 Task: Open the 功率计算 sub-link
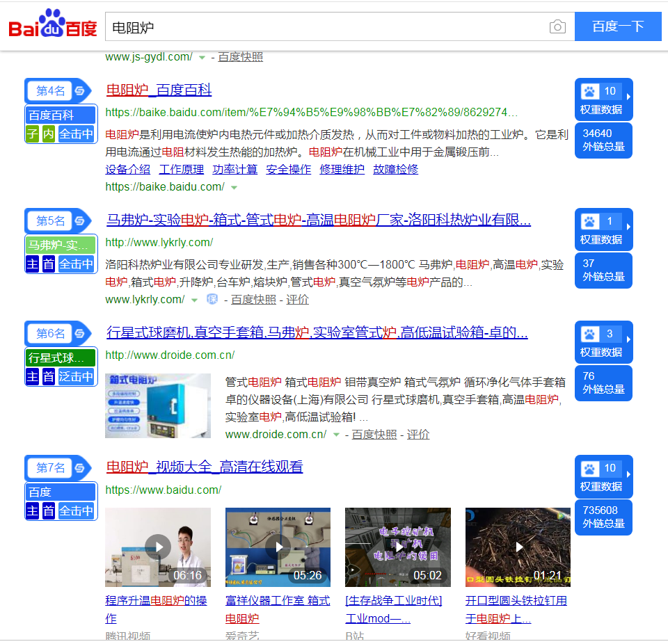pyautogui.click(x=234, y=170)
